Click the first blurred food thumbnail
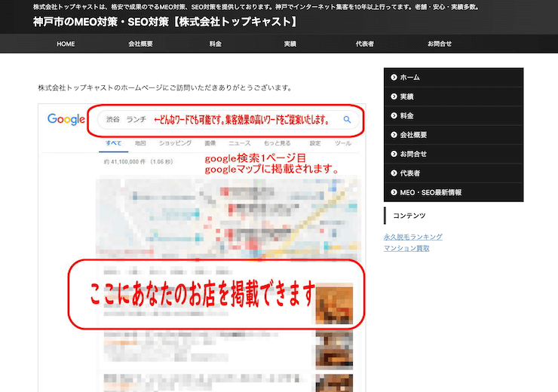 coord(334,304)
